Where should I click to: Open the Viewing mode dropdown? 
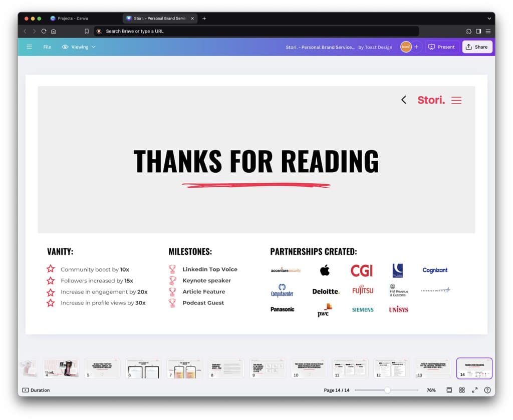(79, 47)
